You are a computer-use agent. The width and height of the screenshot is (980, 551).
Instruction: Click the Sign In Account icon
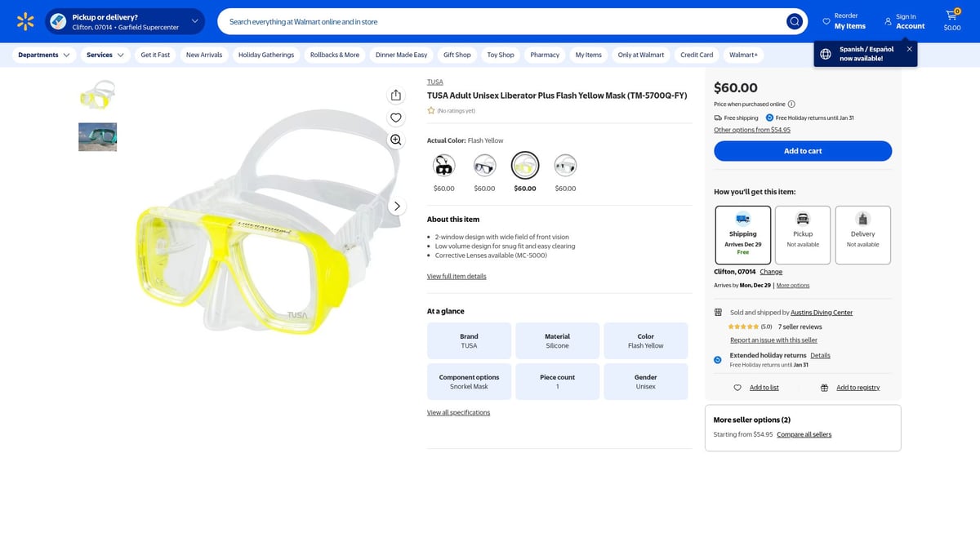(888, 21)
